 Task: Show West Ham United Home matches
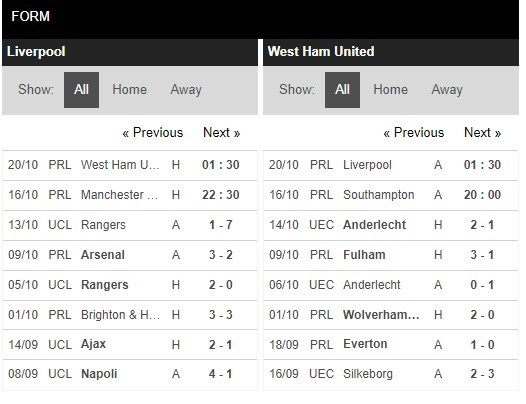[x=390, y=90]
